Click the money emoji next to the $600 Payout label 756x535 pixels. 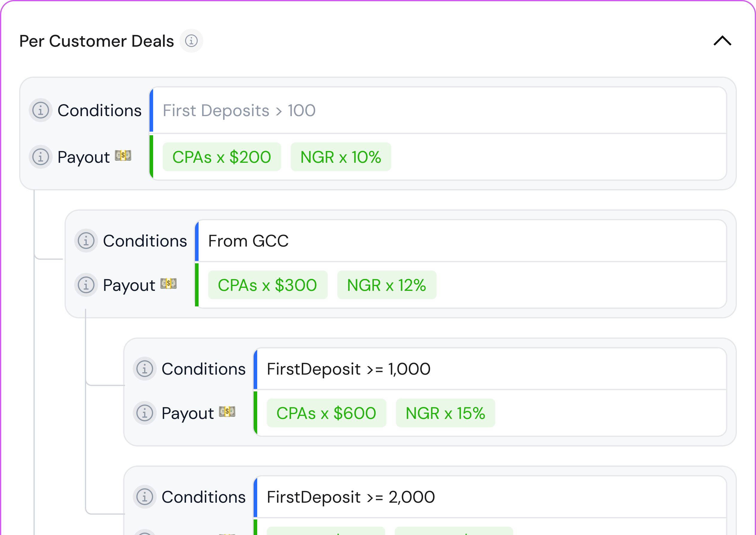pos(227,411)
